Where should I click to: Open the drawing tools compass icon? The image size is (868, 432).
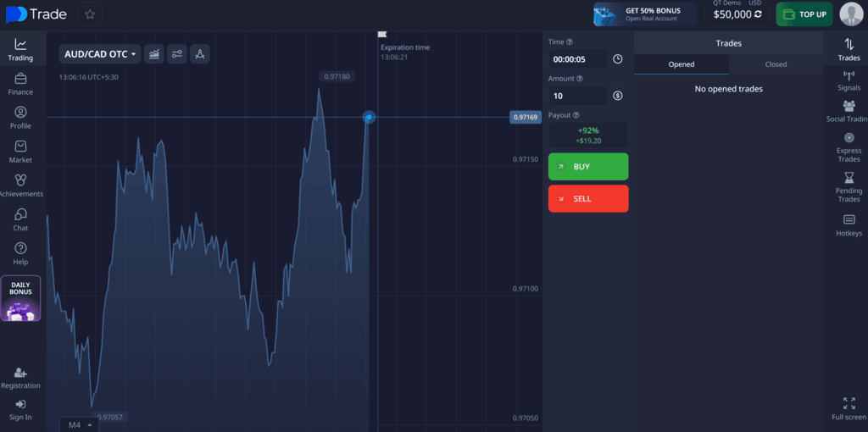200,53
